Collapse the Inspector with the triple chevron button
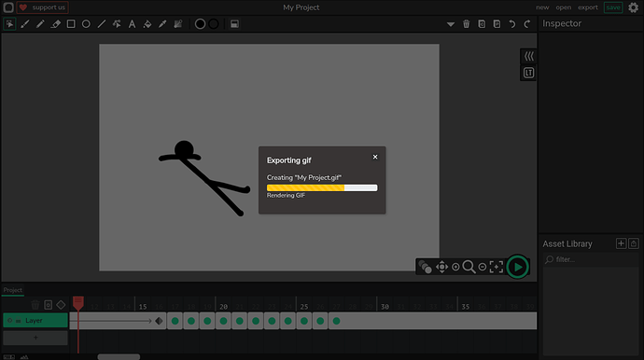The height and width of the screenshot is (360, 644). point(528,56)
